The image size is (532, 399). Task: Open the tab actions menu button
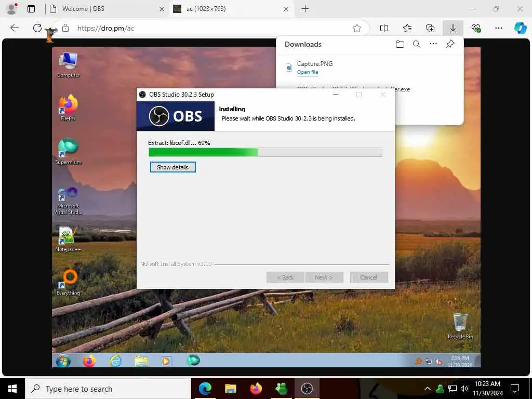(31, 9)
